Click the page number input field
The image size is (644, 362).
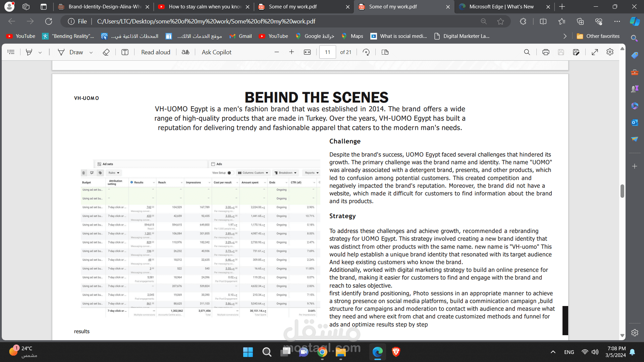[x=327, y=52]
